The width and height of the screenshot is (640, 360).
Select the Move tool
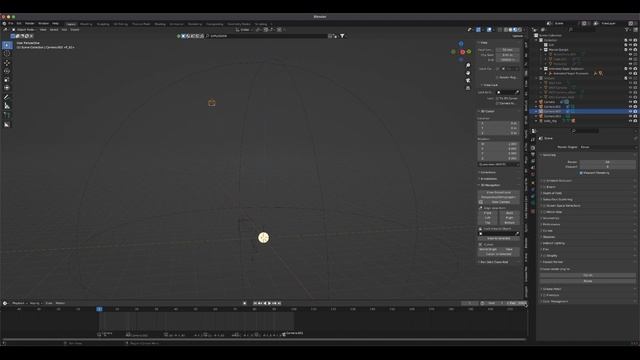[x=7, y=63]
